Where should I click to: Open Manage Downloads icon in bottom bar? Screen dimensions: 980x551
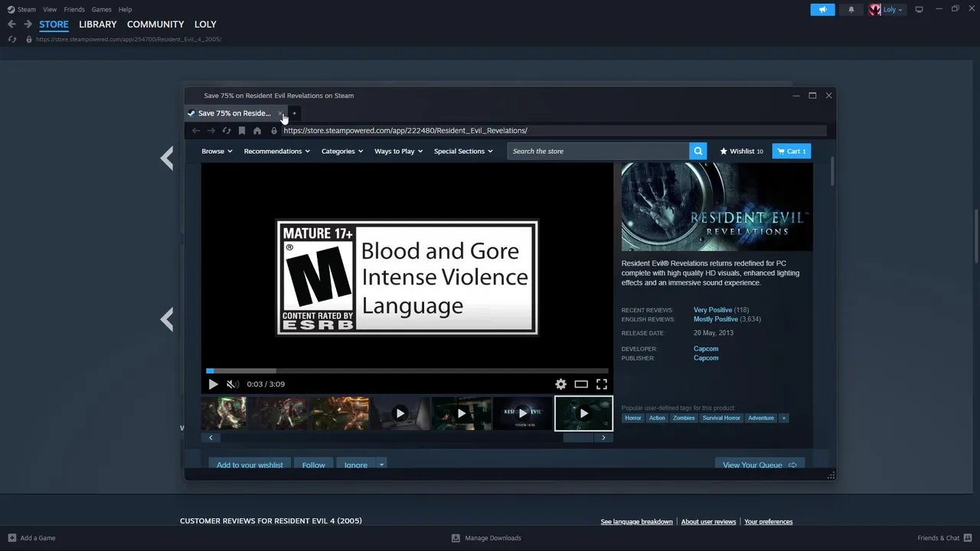pyautogui.click(x=456, y=538)
